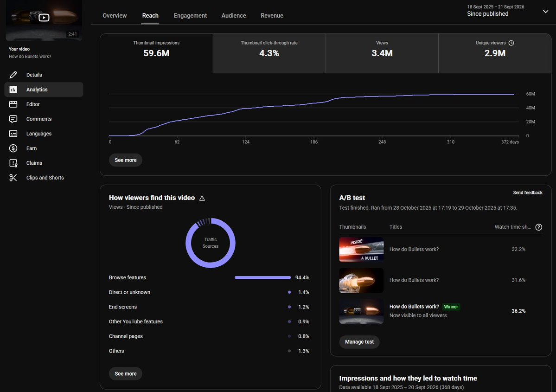Image resolution: width=556 pixels, height=392 pixels.
Task: Select the Unique viewers metric card
Action: 495,53
